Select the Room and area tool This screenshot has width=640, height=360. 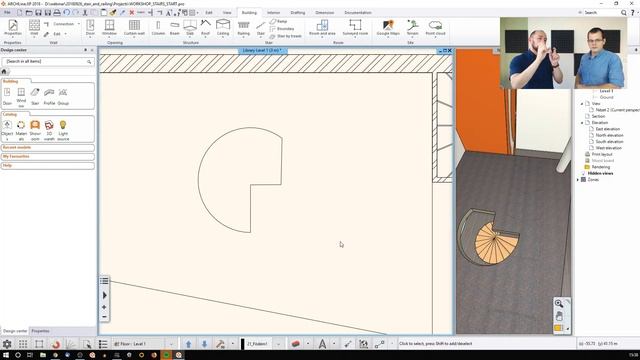coord(322,28)
